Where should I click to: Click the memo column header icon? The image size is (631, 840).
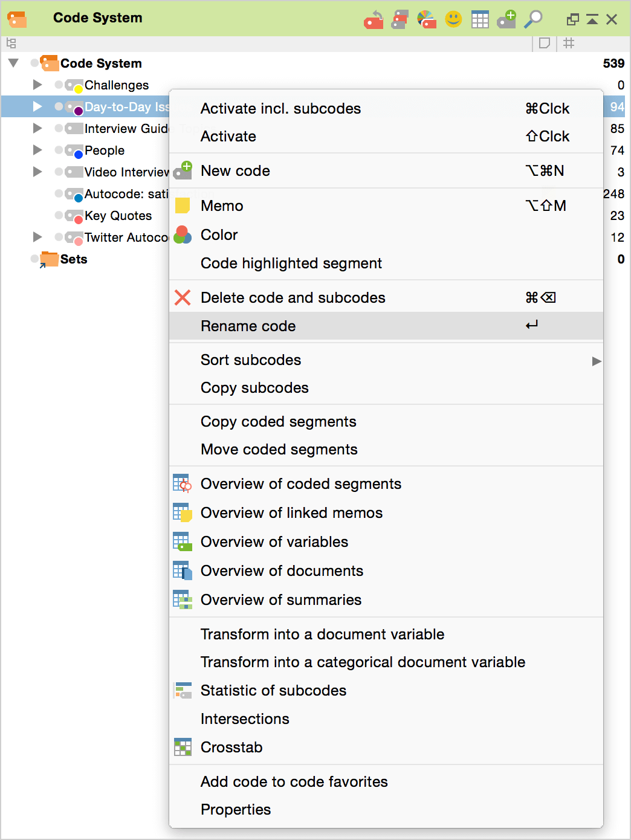coord(544,43)
